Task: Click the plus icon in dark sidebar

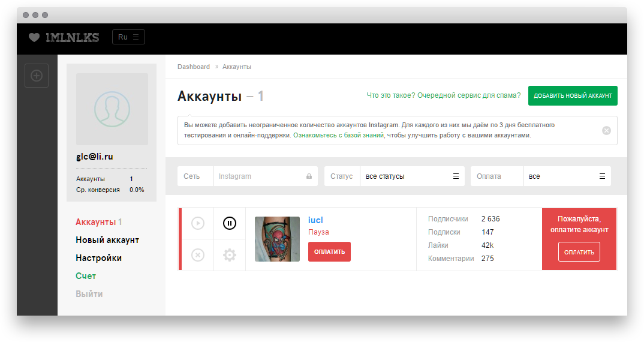Action: [x=37, y=76]
